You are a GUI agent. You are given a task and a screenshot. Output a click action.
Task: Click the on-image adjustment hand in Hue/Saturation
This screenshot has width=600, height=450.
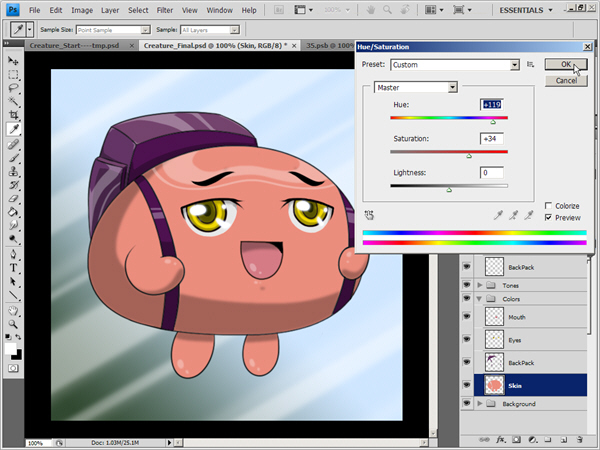pos(369,215)
